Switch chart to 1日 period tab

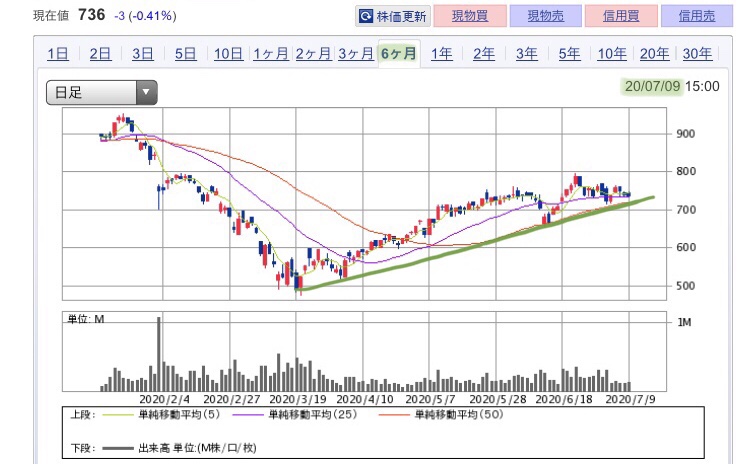[x=58, y=54]
